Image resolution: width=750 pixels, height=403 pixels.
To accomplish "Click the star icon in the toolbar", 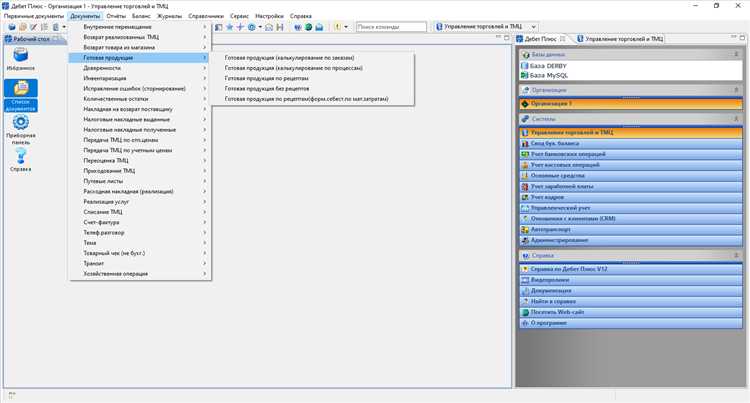I will coord(230,27).
